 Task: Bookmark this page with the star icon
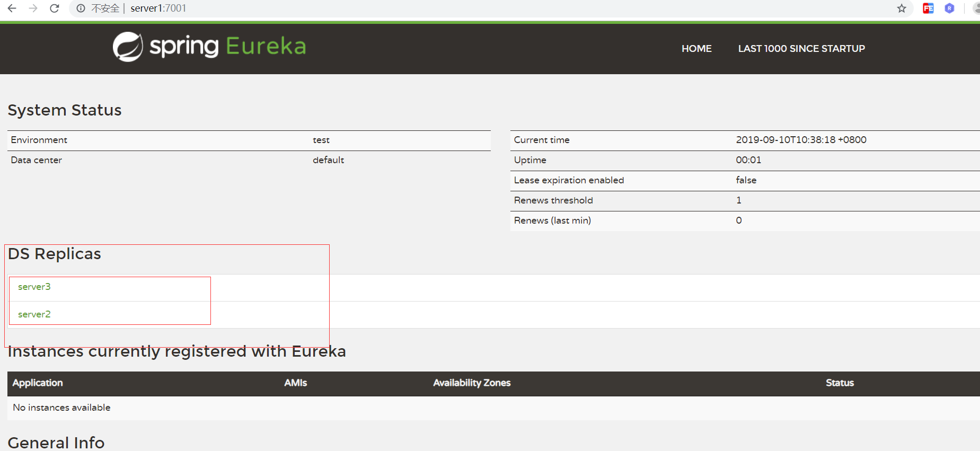(x=902, y=8)
